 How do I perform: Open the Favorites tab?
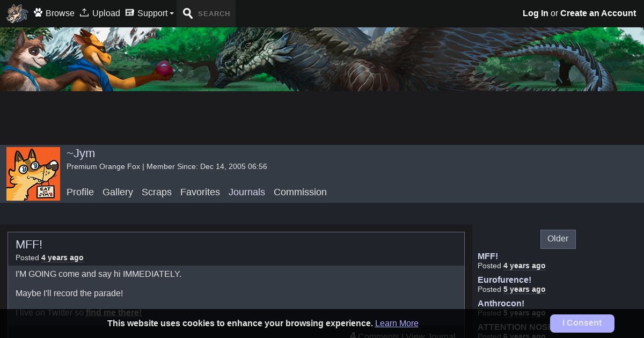click(x=200, y=192)
